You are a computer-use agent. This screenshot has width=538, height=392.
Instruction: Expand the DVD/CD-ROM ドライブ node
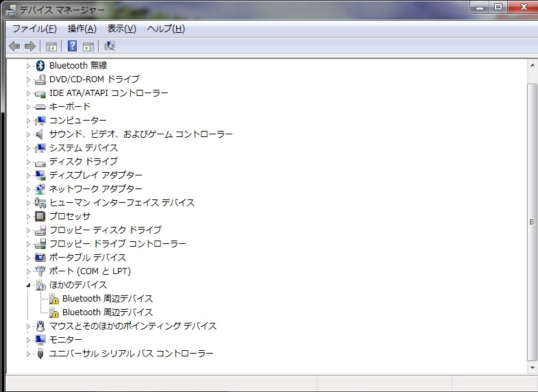(x=29, y=79)
